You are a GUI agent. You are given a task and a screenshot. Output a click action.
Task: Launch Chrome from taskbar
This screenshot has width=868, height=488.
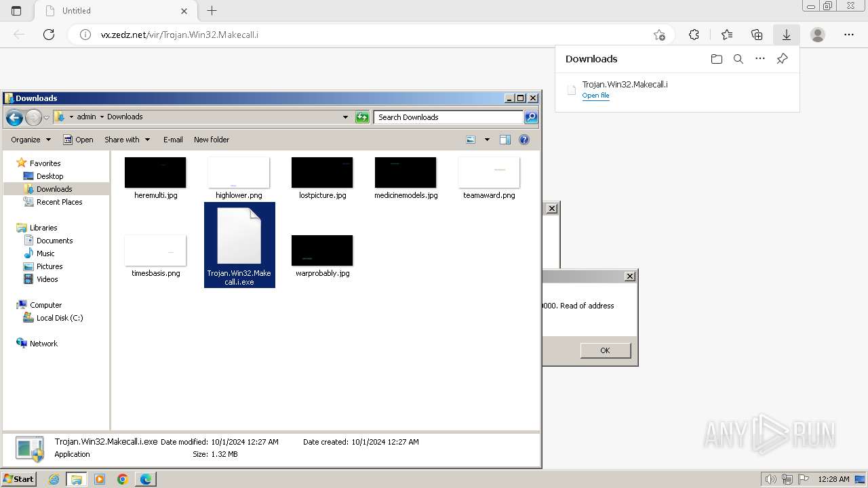point(123,479)
